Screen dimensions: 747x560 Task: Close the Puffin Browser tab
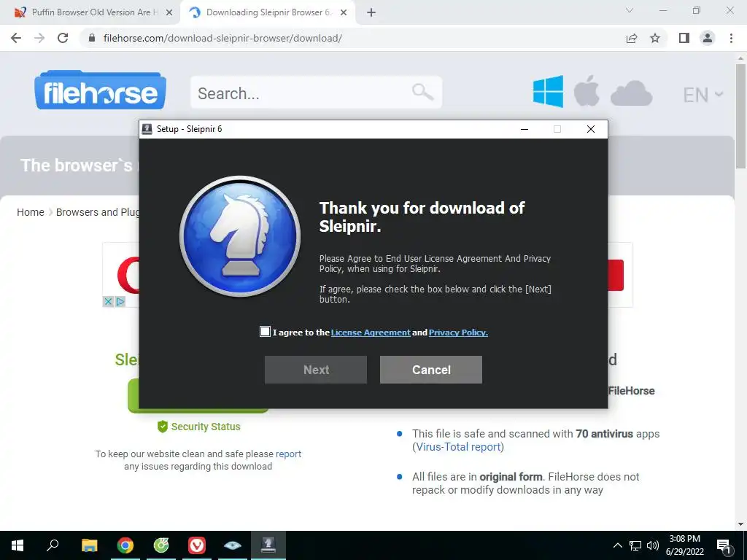tap(169, 13)
